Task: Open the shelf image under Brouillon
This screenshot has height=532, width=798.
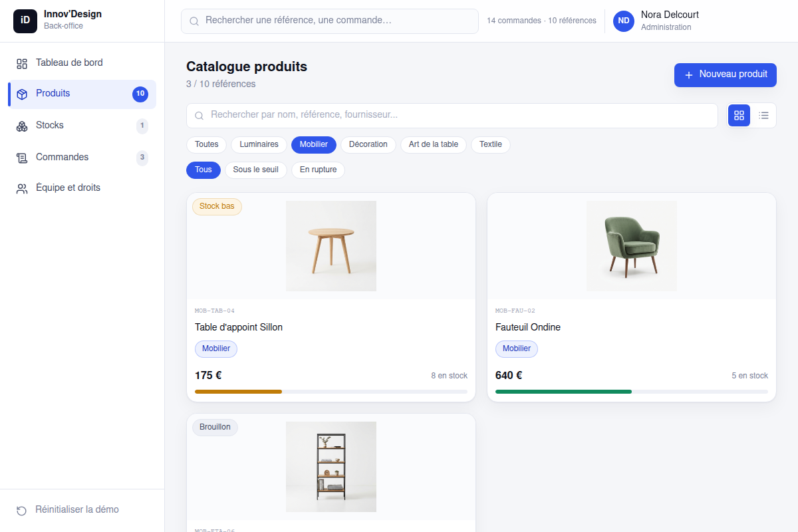Action: (x=331, y=467)
